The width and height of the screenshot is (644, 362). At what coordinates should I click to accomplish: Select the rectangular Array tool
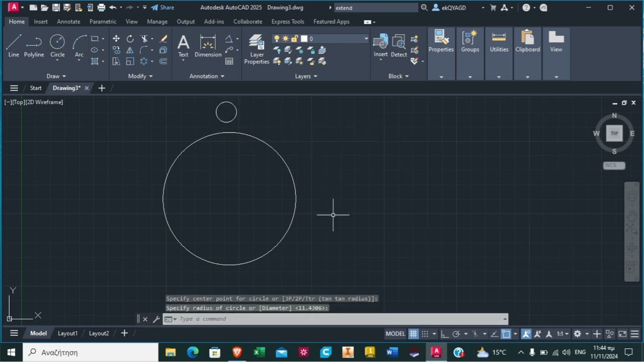(x=144, y=61)
